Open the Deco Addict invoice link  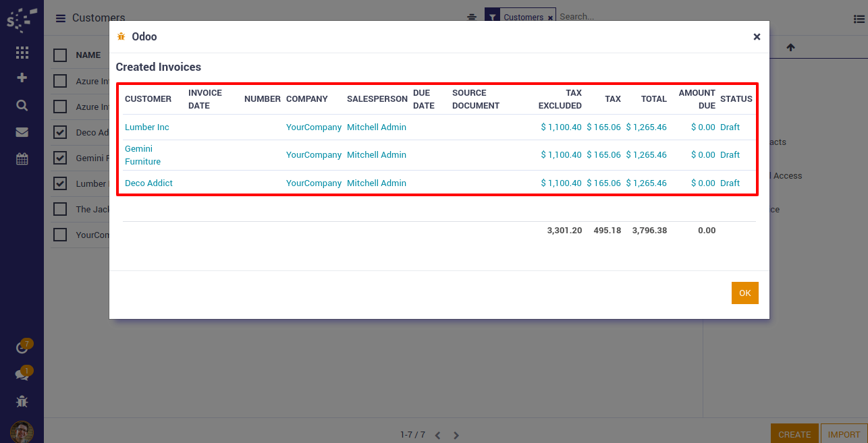point(149,183)
